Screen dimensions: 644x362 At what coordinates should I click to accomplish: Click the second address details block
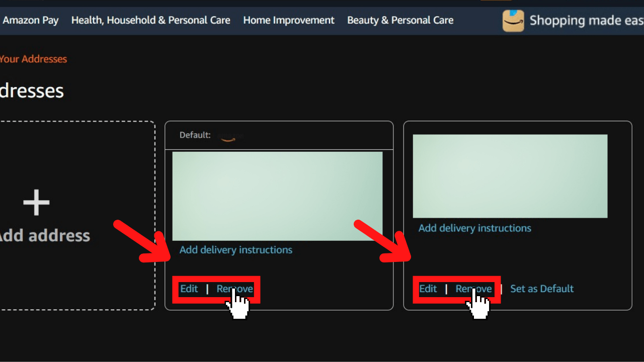[x=510, y=176]
